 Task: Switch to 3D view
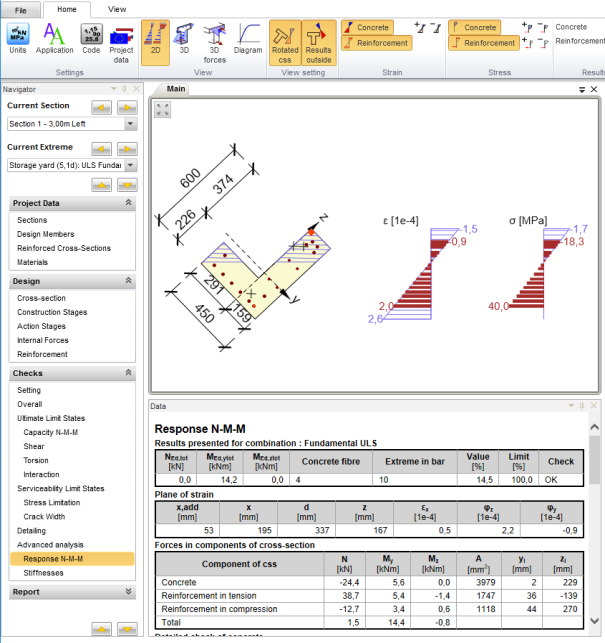[183, 40]
